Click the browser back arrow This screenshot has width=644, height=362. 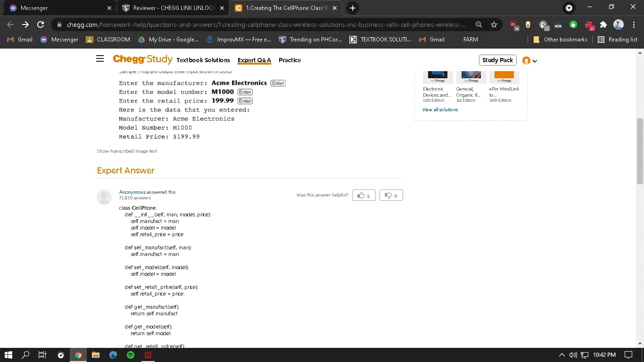(10, 25)
